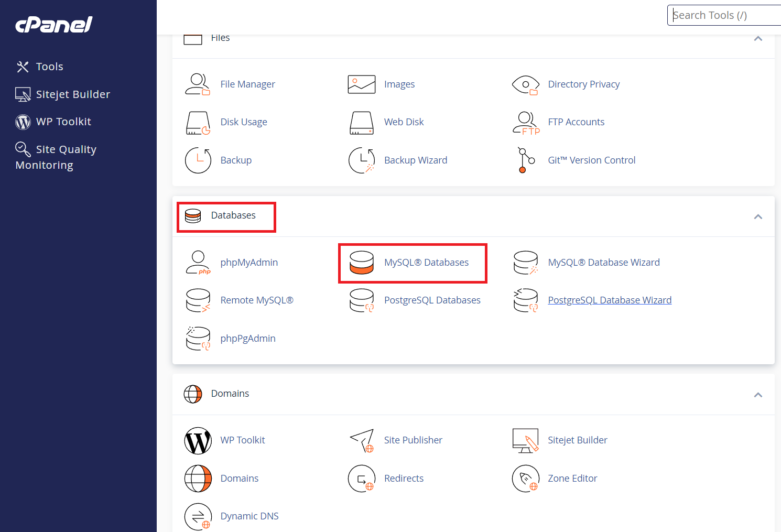Click the Domains section globe icon

(193, 394)
